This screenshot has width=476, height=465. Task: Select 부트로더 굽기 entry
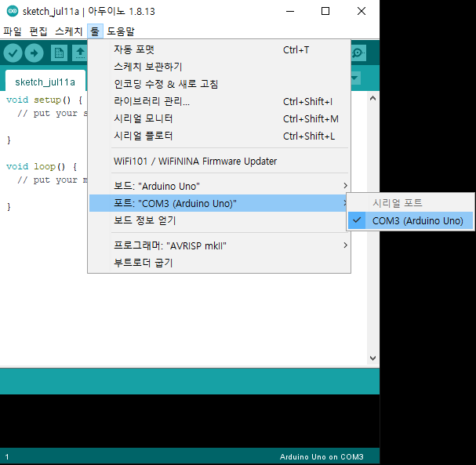pyautogui.click(x=219, y=263)
